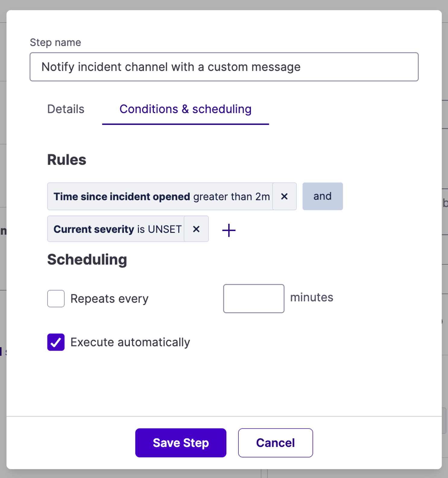Switch to the Details tab
The height and width of the screenshot is (478, 448).
coord(66,109)
